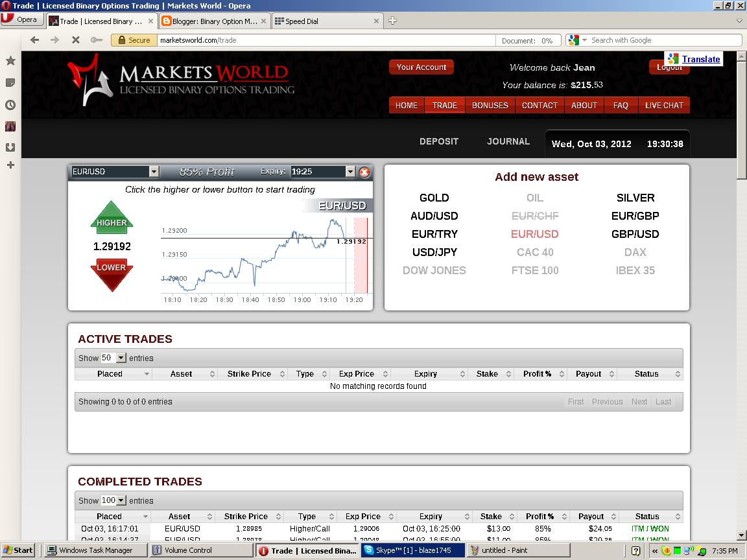Screen dimensions: 747x560
Task: Open the CONTACT navigation item
Action: pyautogui.click(x=539, y=105)
